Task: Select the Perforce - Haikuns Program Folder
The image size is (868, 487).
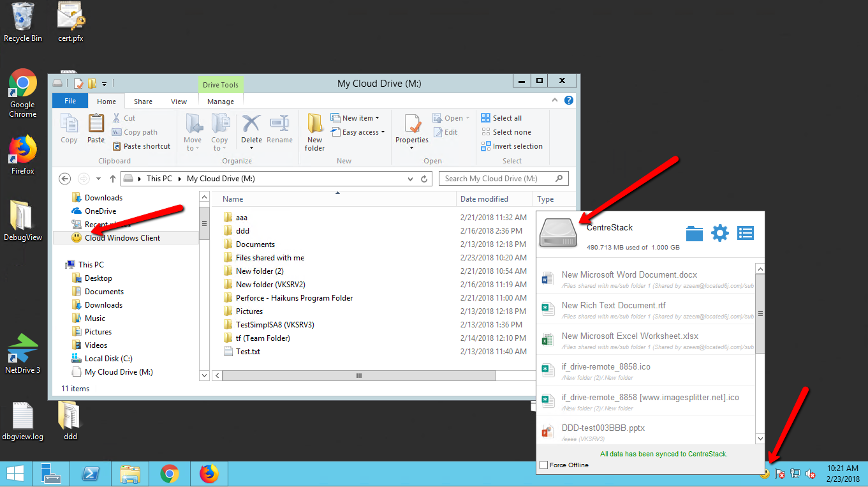Action: click(294, 298)
